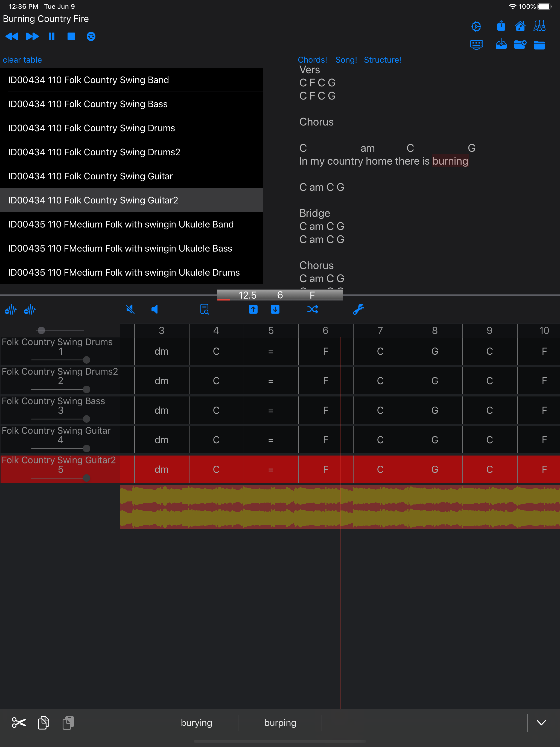Open the instruments guitar library icon

click(x=539, y=26)
